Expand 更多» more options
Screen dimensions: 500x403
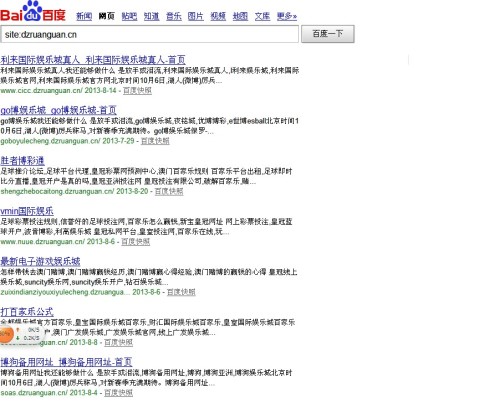tap(287, 16)
